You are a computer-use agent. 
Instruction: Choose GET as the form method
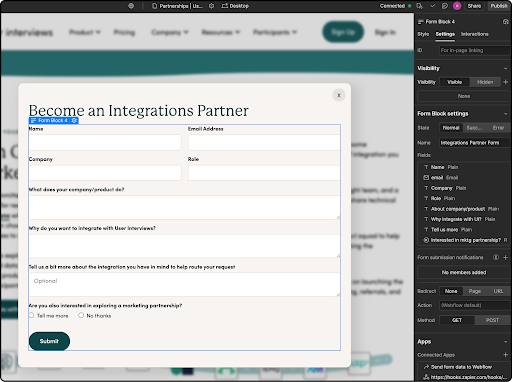coord(457,320)
